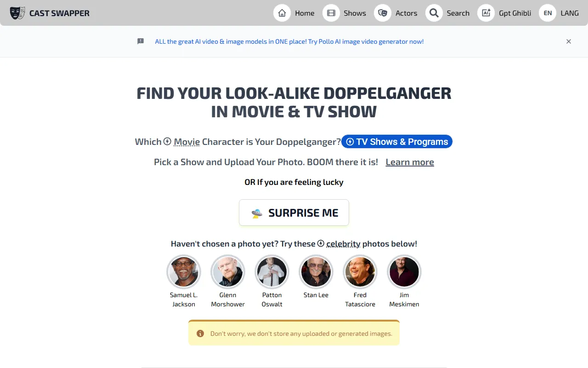This screenshot has width=588, height=368.
Task: Open Shows via film strip icon
Action: pos(331,13)
